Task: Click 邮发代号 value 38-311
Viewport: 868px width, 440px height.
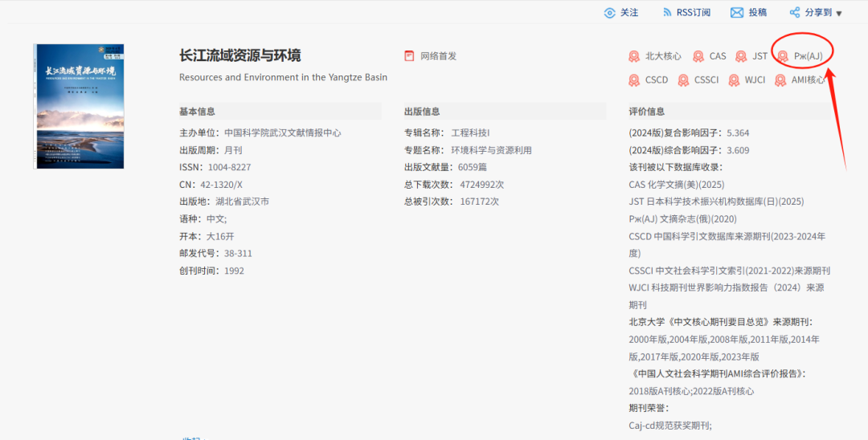Action: click(238, 253)
